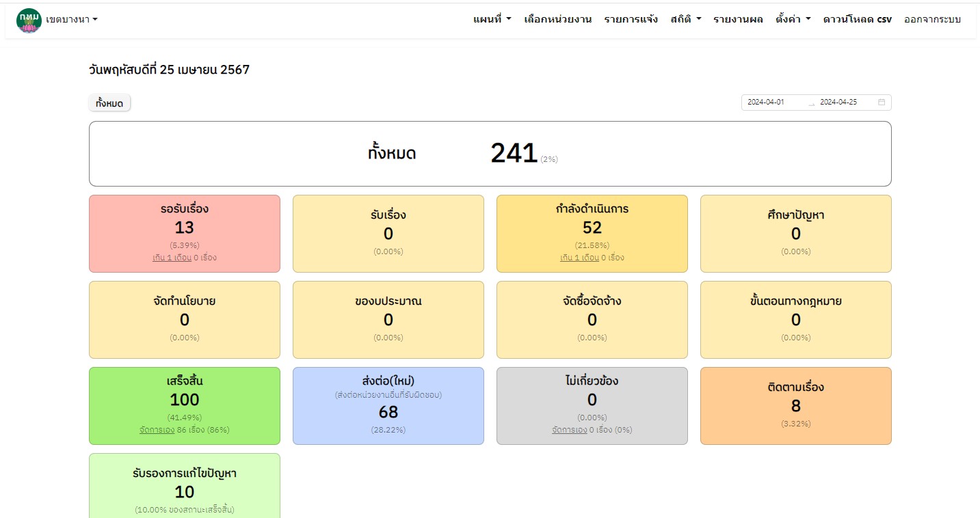
Task: Follow จัดการเอง link in ไม่เกี่ยวข้อง card
Action: pyautogui.click(x=570, y=430)
